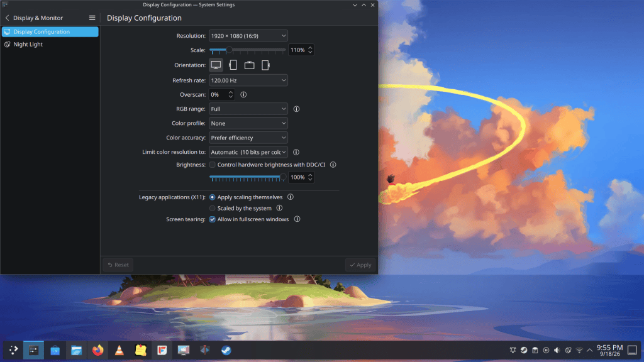
Task: Open the Refresh rate dropdown
Action: (248, 80)
